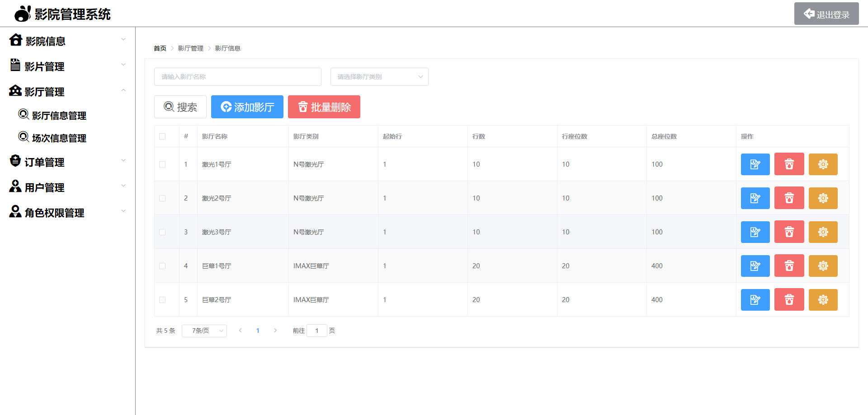
Task: Click the edit icon for 巨幕1号厅
Action: pos(755,266)
